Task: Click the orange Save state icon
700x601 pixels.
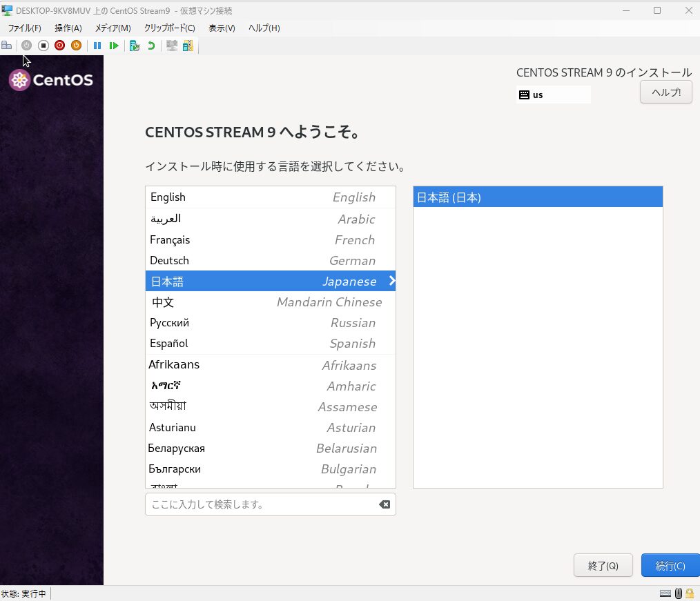Action: point(76,46)
